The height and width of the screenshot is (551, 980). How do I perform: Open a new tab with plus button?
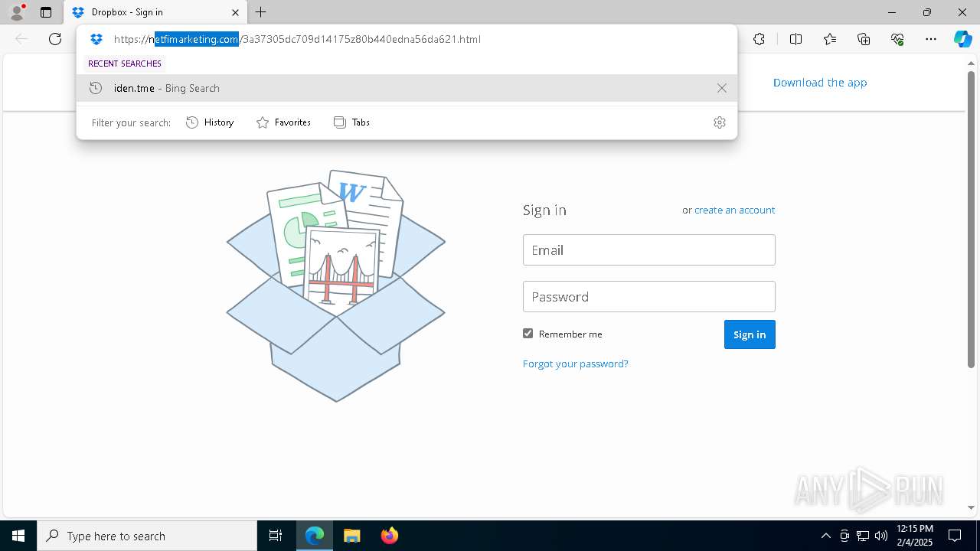pos(261,12)
